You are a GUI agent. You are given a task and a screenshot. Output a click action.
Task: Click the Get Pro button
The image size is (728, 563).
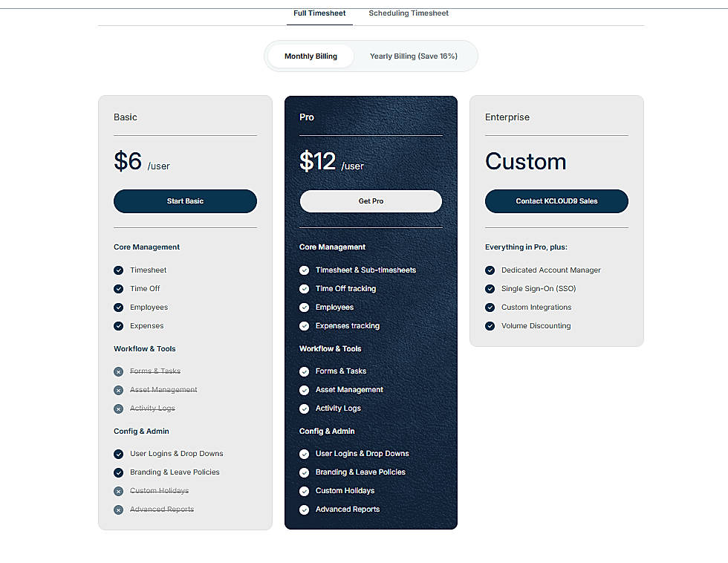(371, 201)
